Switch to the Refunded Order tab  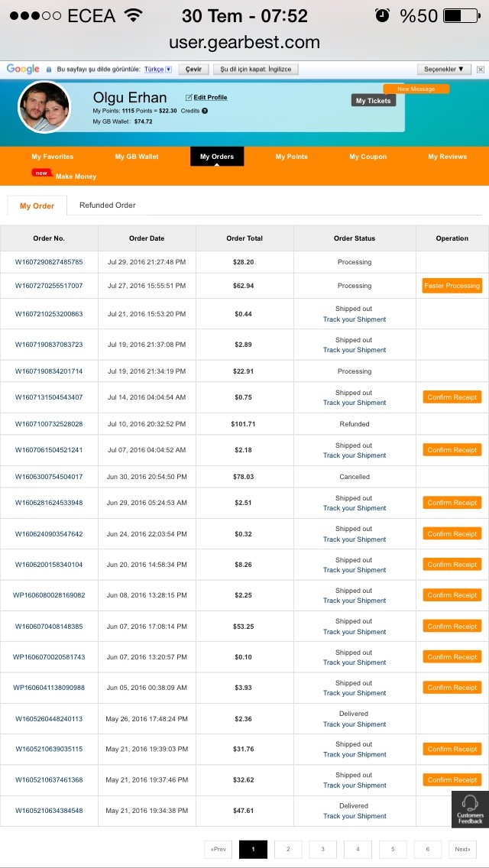pyautogui.click(x=108, y=206)
